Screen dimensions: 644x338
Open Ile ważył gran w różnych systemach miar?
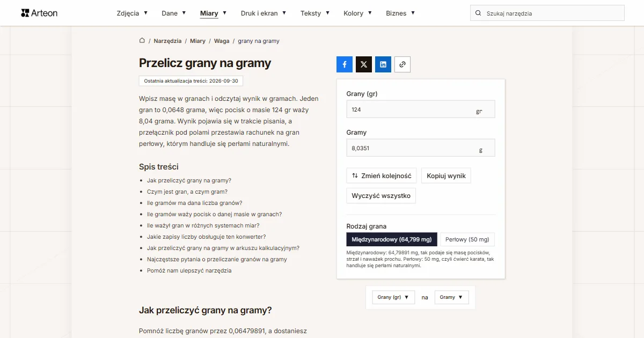tap(203, 225)
